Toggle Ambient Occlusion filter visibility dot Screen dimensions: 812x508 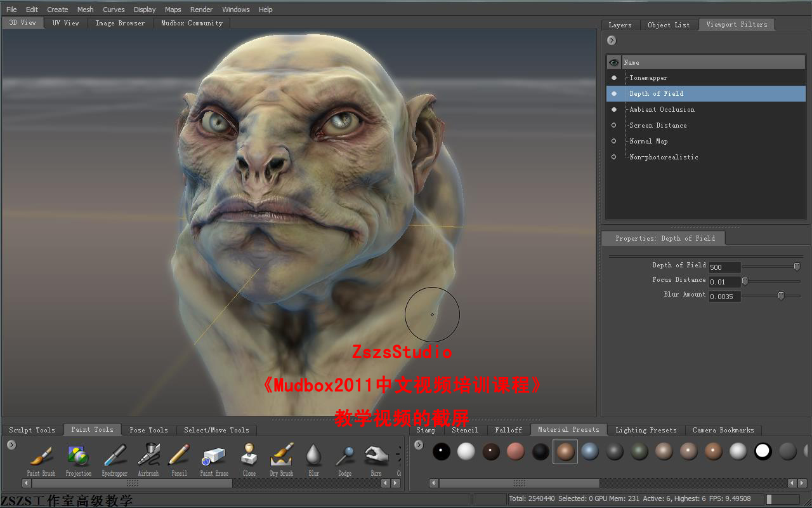613,109
